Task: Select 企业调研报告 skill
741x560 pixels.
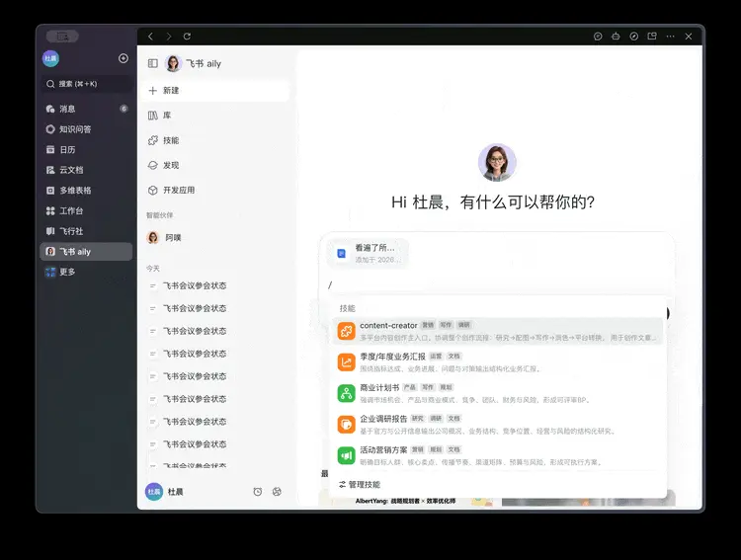Action: coord(498,425)
